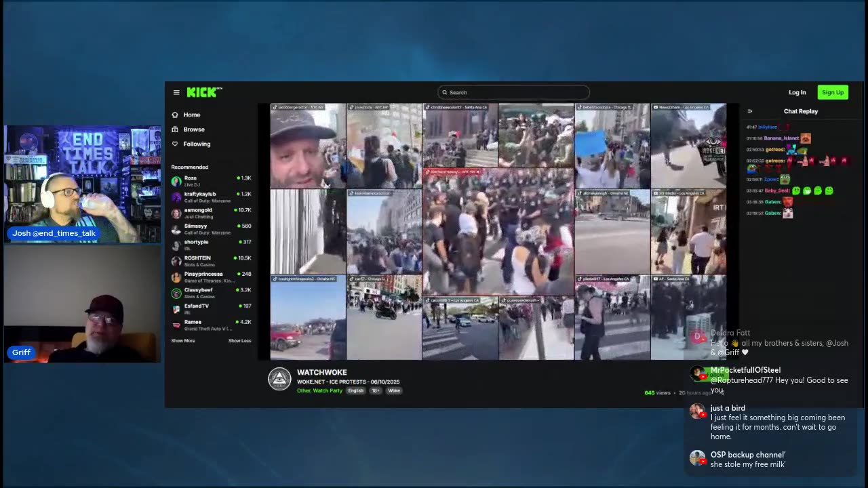Open kraftykaylub's channel avatar
The width and height of the screenshot is (868, 488).
176,197
